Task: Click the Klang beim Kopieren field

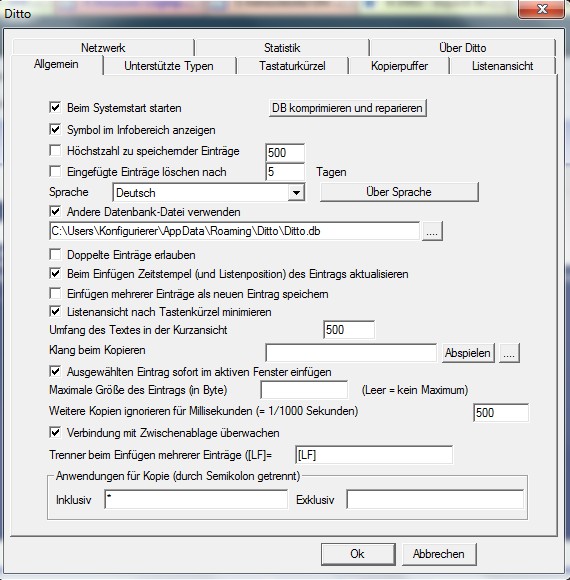Action: point(351,353)
